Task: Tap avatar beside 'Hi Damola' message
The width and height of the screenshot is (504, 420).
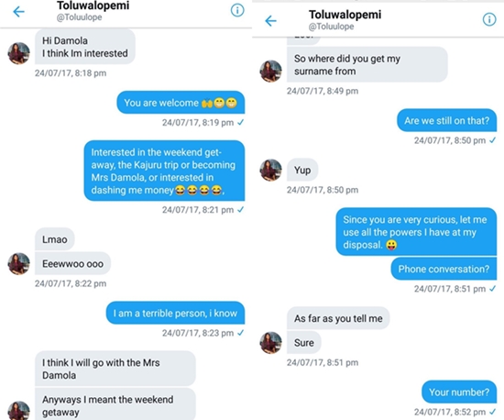Action: point(18,53)
